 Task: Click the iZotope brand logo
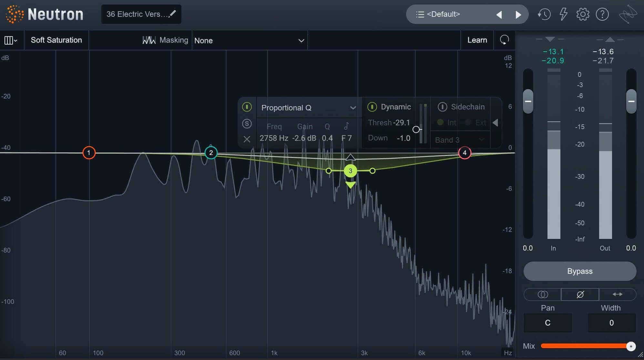[628, 14]
